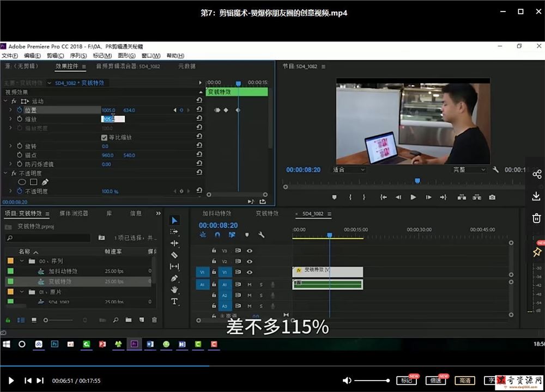Select free draw bezier mask pen

(x=45, y=182)
